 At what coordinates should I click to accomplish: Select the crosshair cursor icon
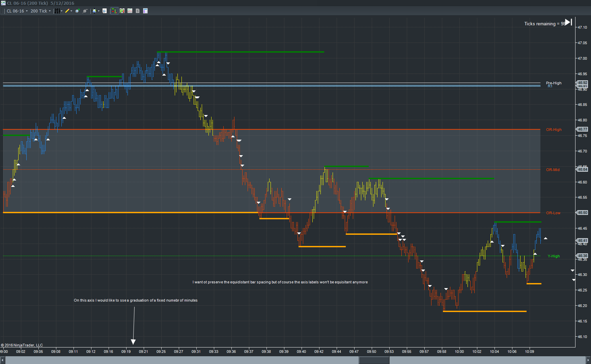[94, 11]
